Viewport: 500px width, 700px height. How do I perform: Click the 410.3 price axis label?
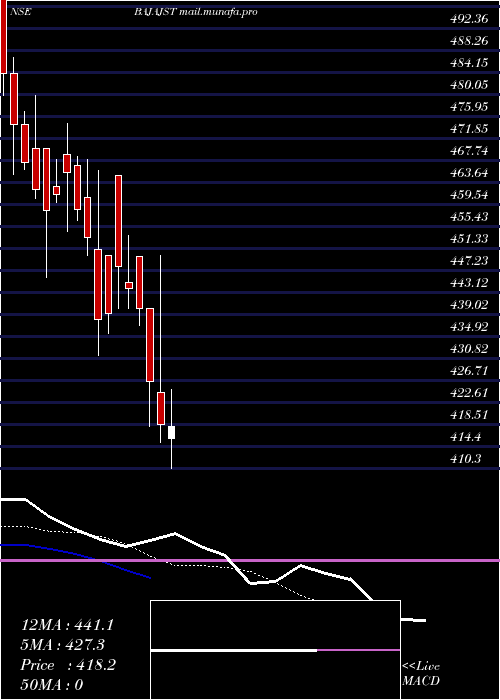click(x=466, y=458)
